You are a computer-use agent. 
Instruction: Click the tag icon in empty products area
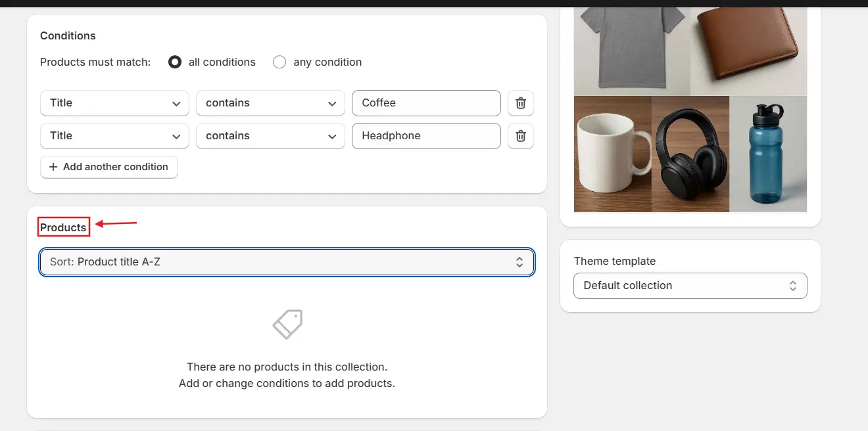(x=287, y=324)
